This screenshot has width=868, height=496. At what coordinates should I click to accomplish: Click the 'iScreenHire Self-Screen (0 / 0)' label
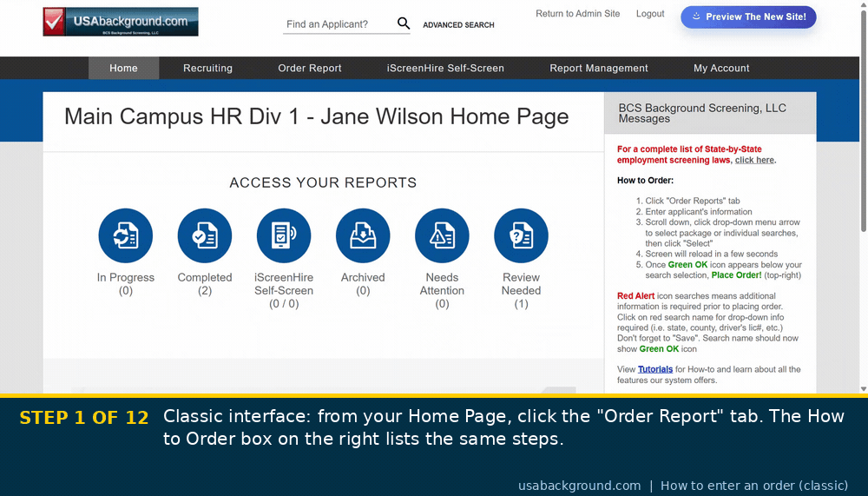pyautogui.click(x=284, y=290)
